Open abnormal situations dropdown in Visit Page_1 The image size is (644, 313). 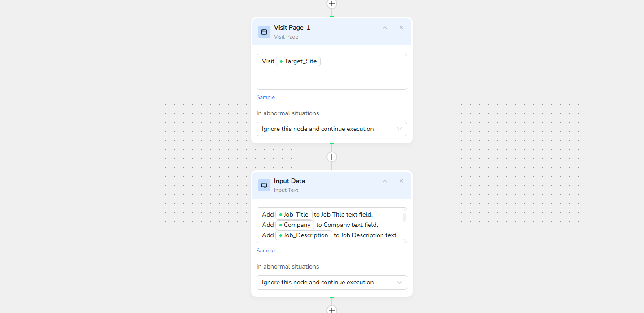[x=332, y=129]
